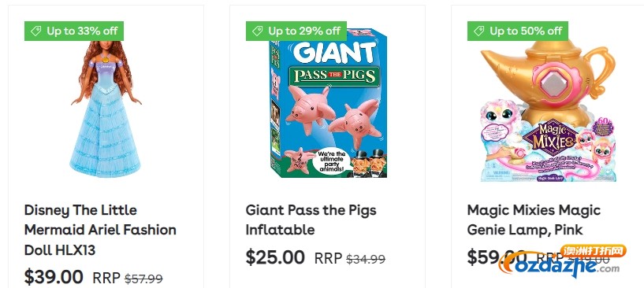Image resolution: width=644 pixels, height=288 pixels.
Task: Click the Up to 33% off badge
Action: click(74, 31)
